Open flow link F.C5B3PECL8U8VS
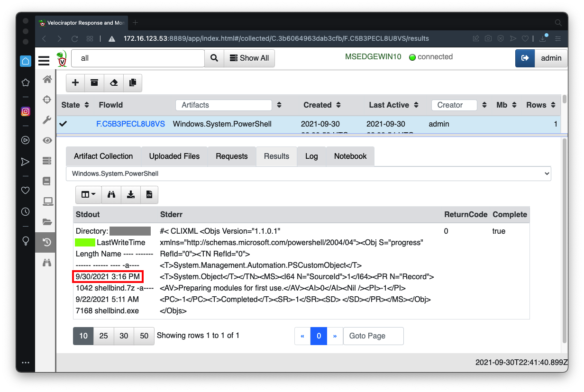This screenshot has height=392, width=584. click(x=131, y=124)
